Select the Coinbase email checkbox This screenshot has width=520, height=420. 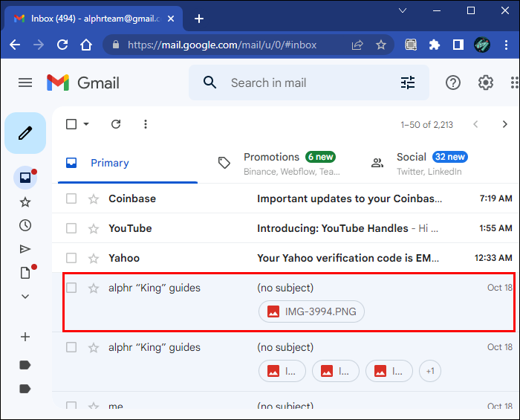[71, 198]
